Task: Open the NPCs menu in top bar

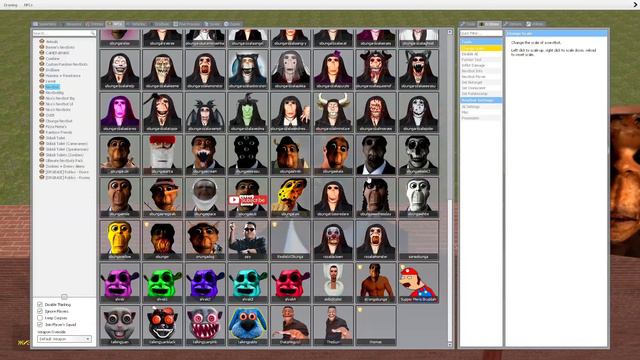Action: pos(28,5)
